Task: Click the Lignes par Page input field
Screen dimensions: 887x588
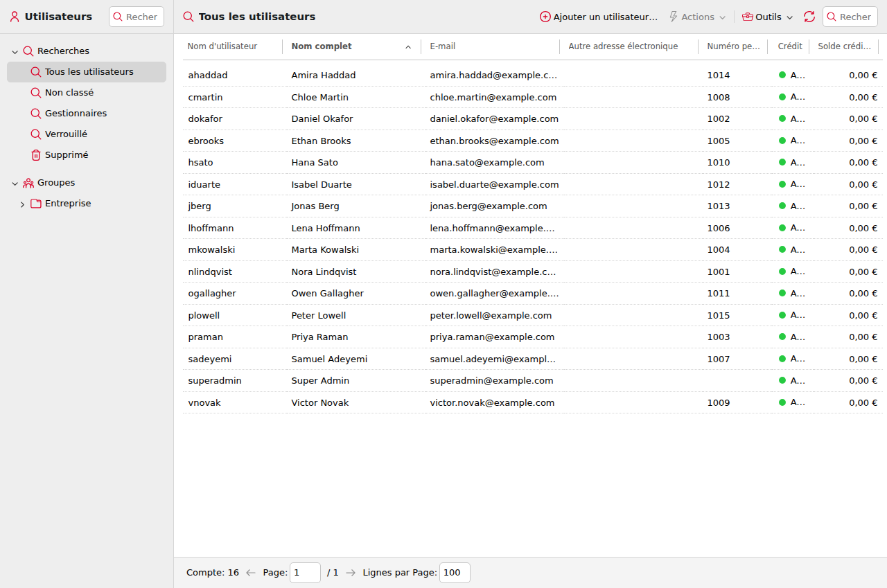Action: [x=455, y=573]
